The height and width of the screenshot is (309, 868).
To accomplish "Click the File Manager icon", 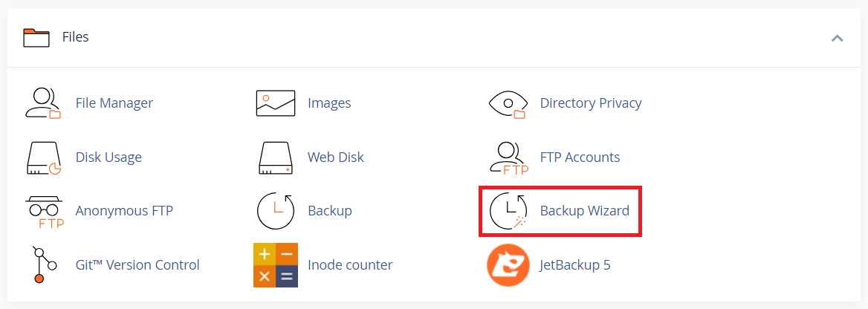I will click(x=43, y=103).
